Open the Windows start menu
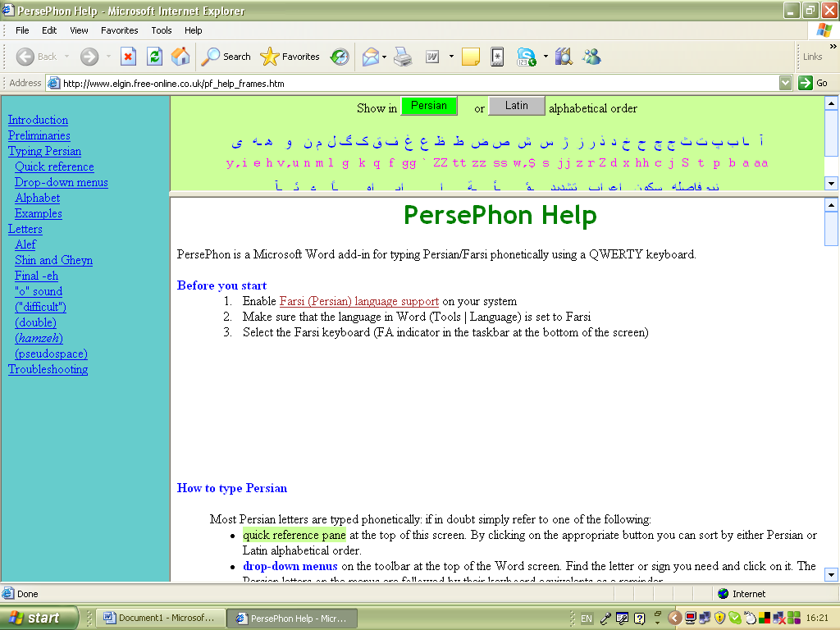The image size is (840, 630). pyautogui.click(x=38, y=618)
